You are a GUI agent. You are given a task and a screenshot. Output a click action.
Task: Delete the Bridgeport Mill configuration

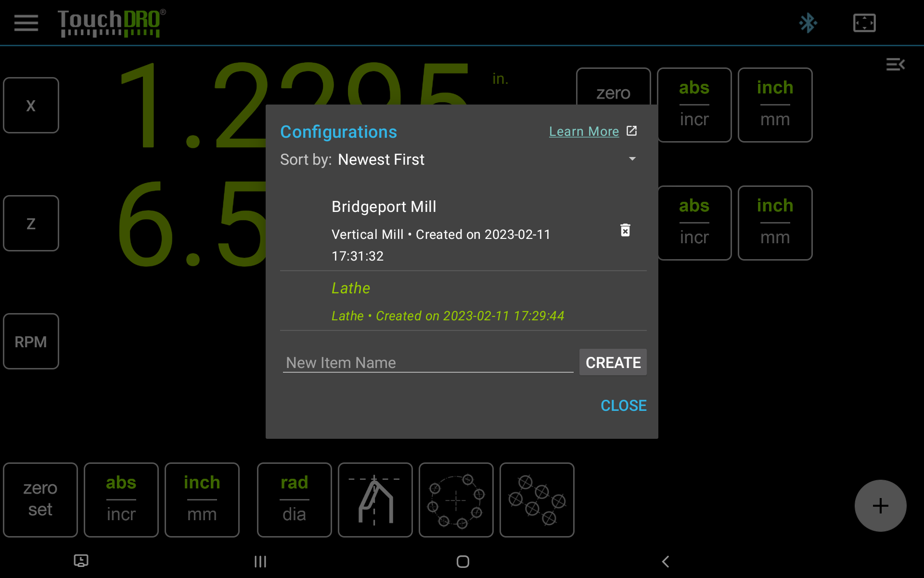click(x=625, y=231)
